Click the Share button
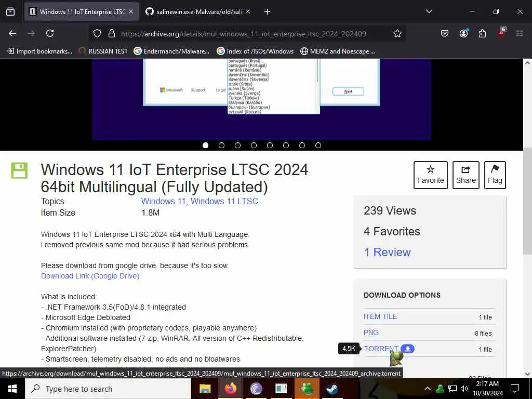 pos(466,175)
